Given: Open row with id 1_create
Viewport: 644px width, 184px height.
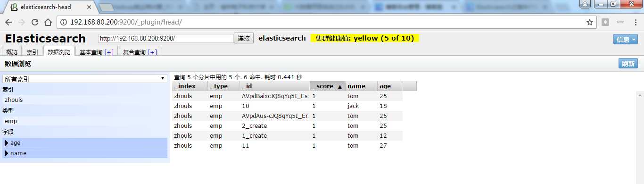Looking at the screenshot, I should tap(288, 135).
